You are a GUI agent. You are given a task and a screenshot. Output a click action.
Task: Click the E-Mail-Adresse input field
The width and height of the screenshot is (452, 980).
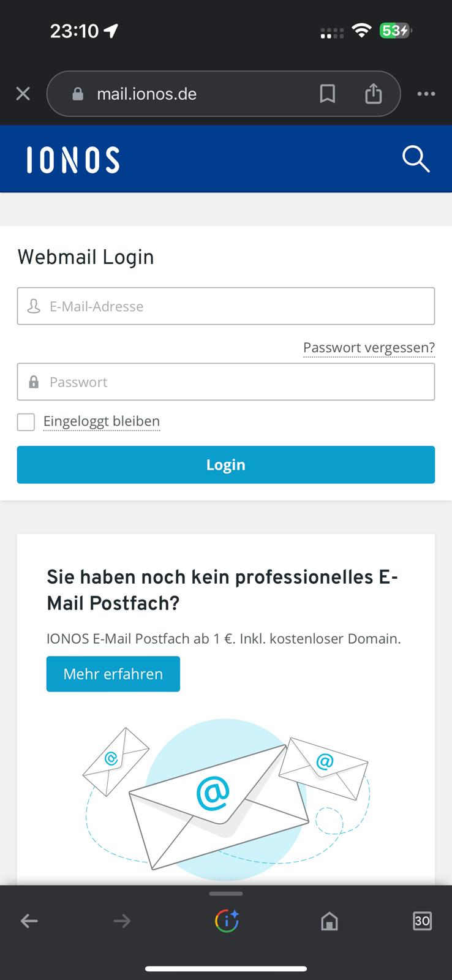pyautogui.click(x=226, y=306)
